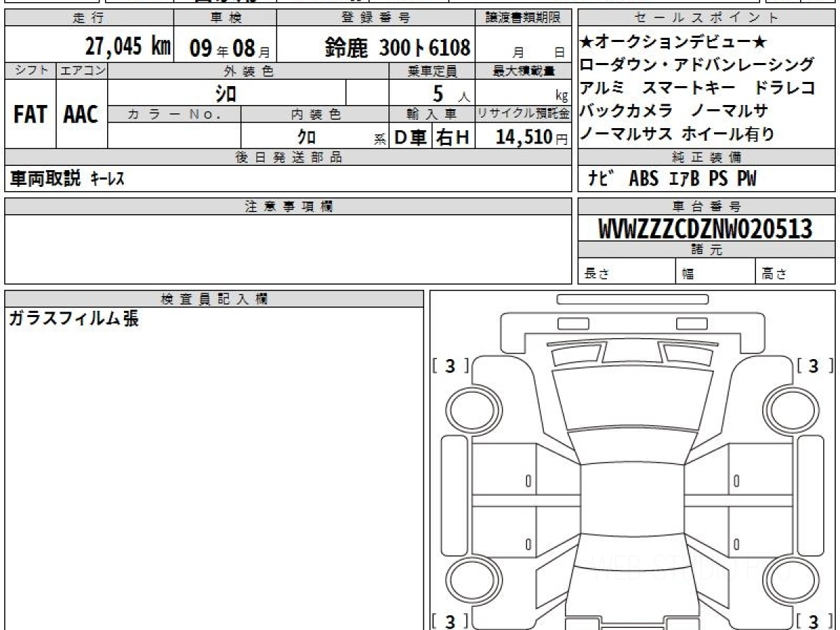The image size is (840, 630).
Task: Click the roof panel in the car diagram
Action: [632, 500]
